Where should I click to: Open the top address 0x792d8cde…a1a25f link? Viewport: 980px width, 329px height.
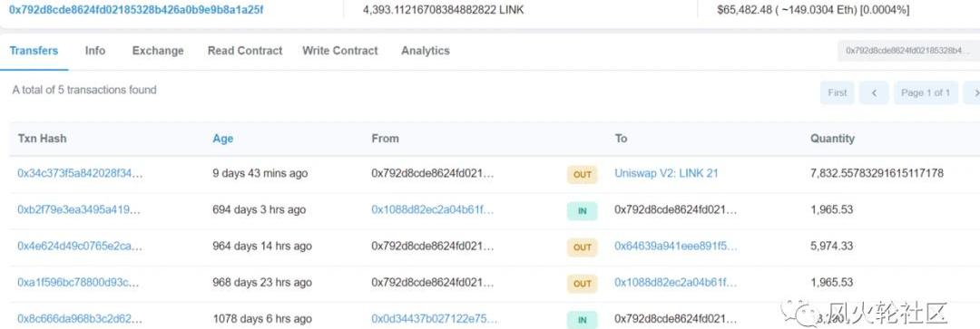tap(135, 9)
